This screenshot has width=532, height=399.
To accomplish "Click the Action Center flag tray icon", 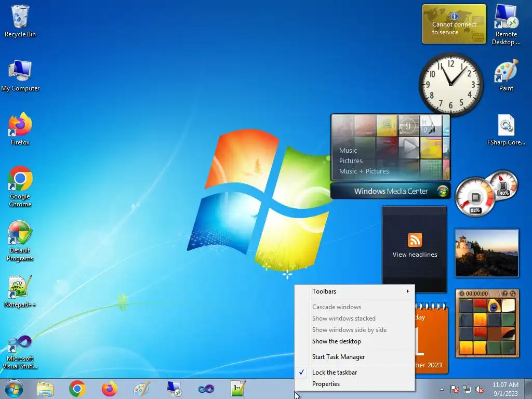I will pos(454,389).
